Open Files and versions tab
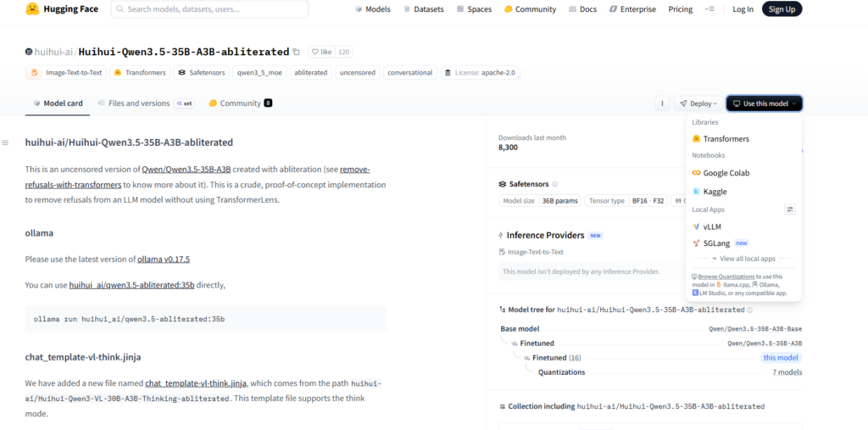 click(x=145, y=103)
